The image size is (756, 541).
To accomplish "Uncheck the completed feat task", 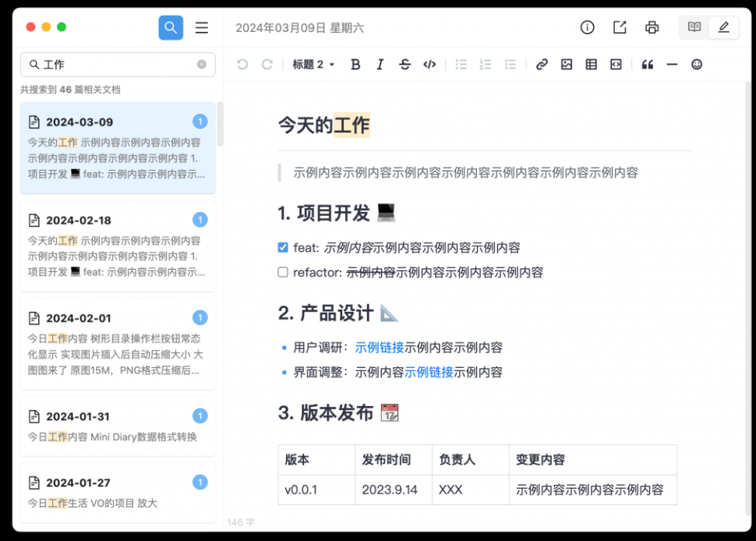I will (x=281, y=247).
